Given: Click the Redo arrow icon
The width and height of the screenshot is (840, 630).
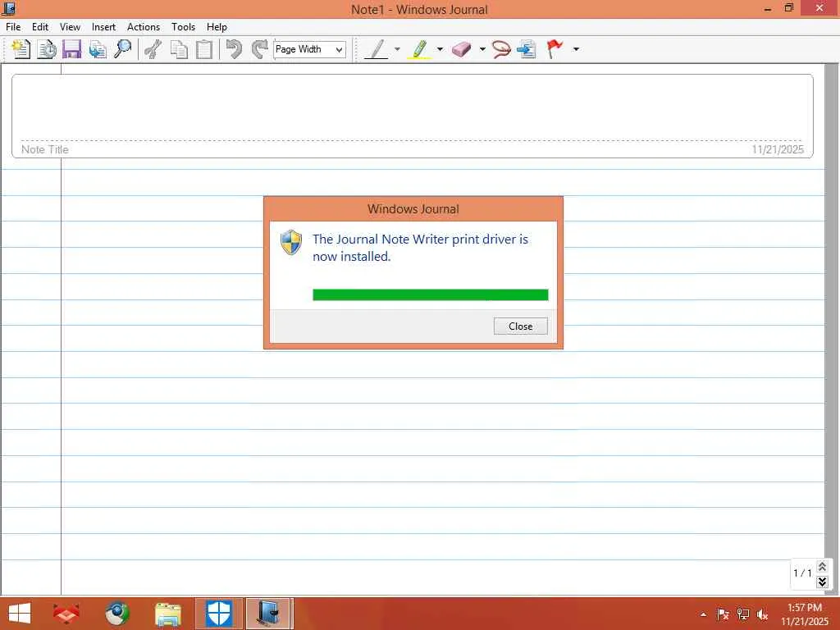Looking at the screenshot, I should 260,49.
